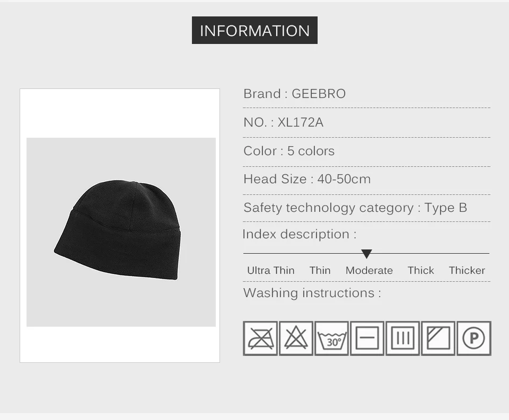Select the Moderate thickness label
The height and width of the screenshot is (420, 509).
(369, 270)
